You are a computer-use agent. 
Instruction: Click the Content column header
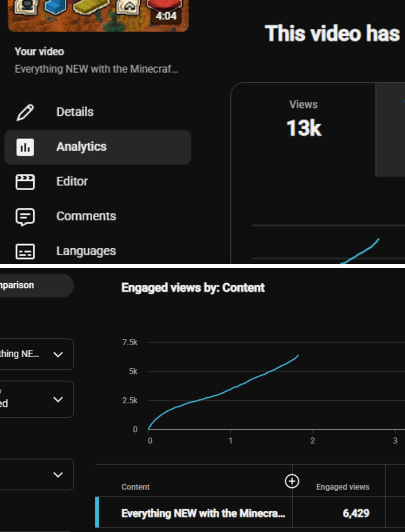(135, 487)
